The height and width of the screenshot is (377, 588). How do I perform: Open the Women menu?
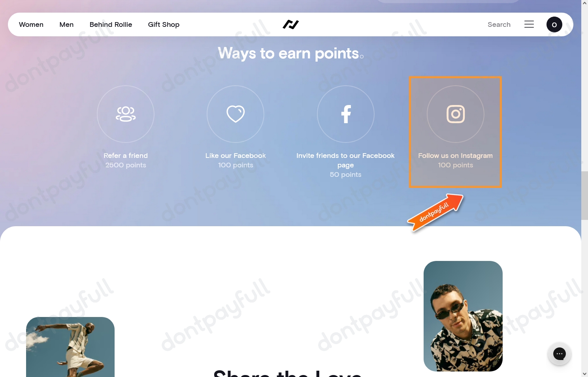pyautogui.click(x=31, y=24)
